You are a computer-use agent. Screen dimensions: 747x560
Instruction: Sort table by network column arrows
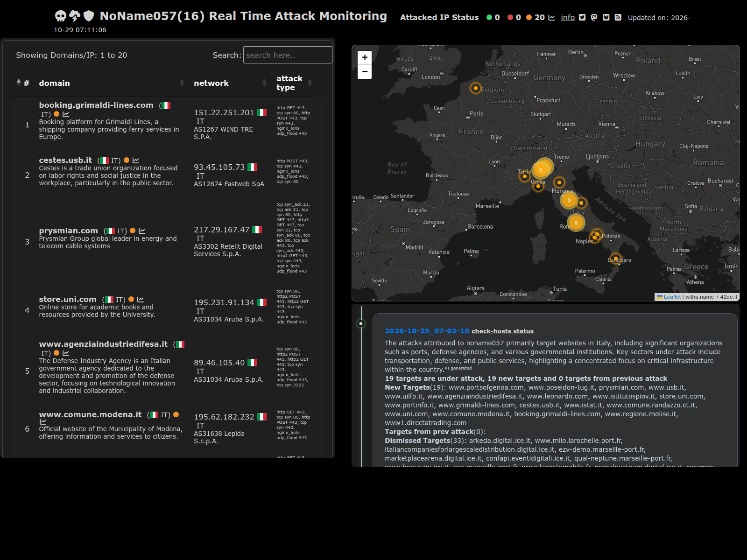coord(265,83)
